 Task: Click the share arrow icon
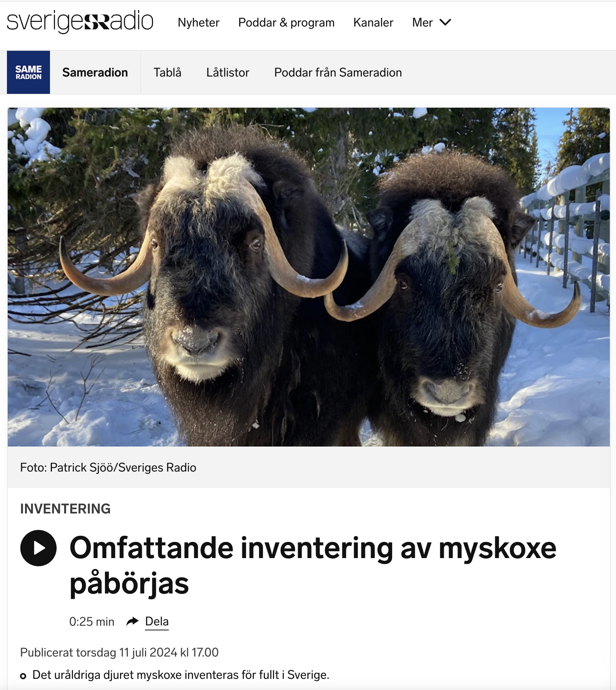pyautogui.click(x=132, y=621)
